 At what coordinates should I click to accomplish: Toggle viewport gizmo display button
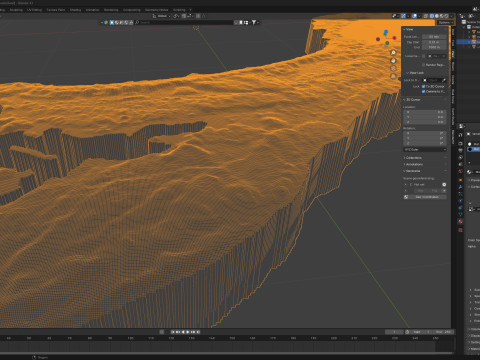403,16
